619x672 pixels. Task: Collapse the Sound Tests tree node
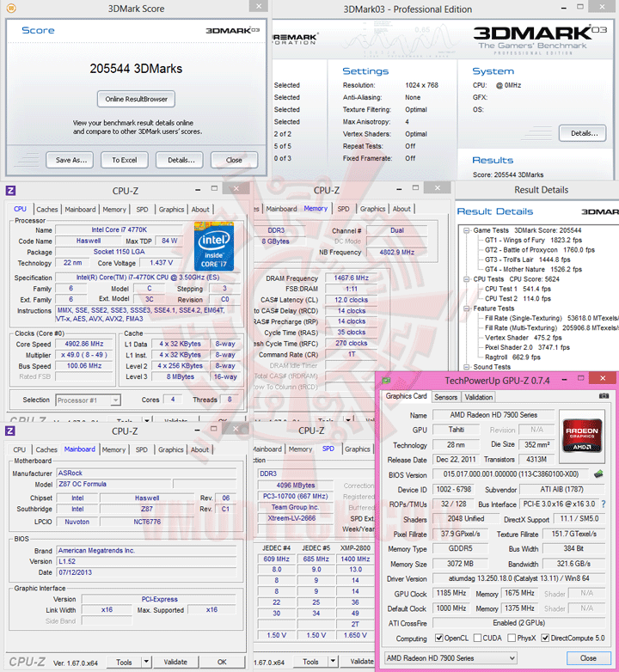pyautogui.click(x=466, y=367)
